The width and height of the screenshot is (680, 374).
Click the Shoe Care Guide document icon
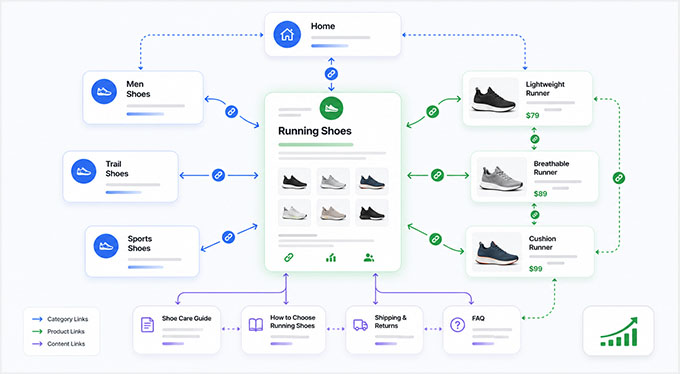[147, 325]
